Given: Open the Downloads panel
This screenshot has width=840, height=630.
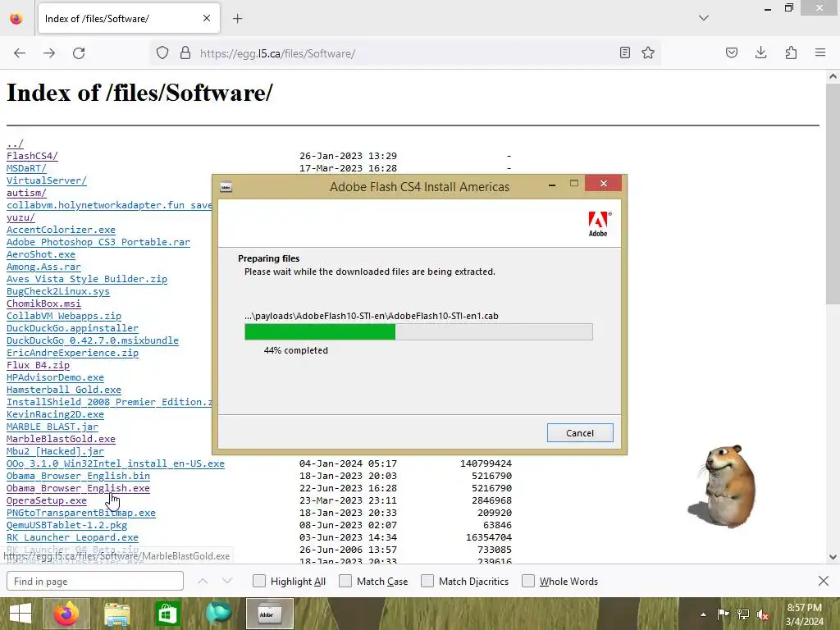Looking at the screenshot, I should point(761,53).
